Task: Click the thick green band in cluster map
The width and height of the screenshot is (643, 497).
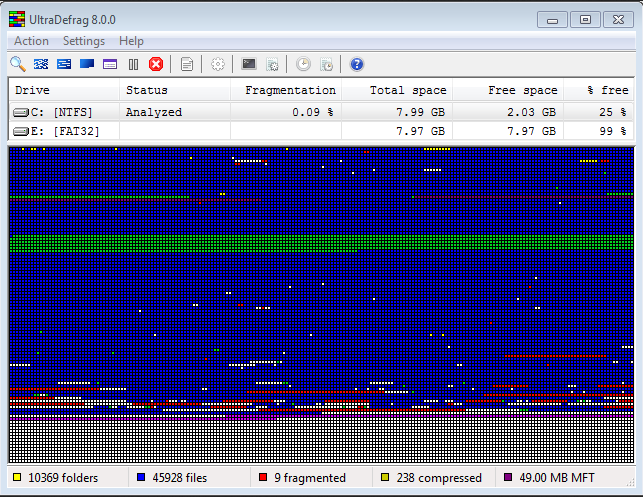Action: tap(321, 242)
